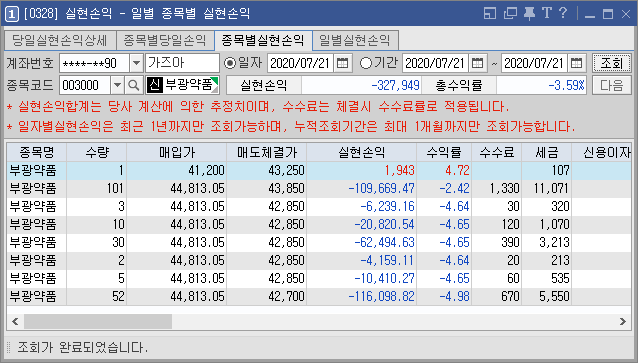638x363 pixels.
Task: Open calendar picker for the 기간 start date
Action: 477,63
